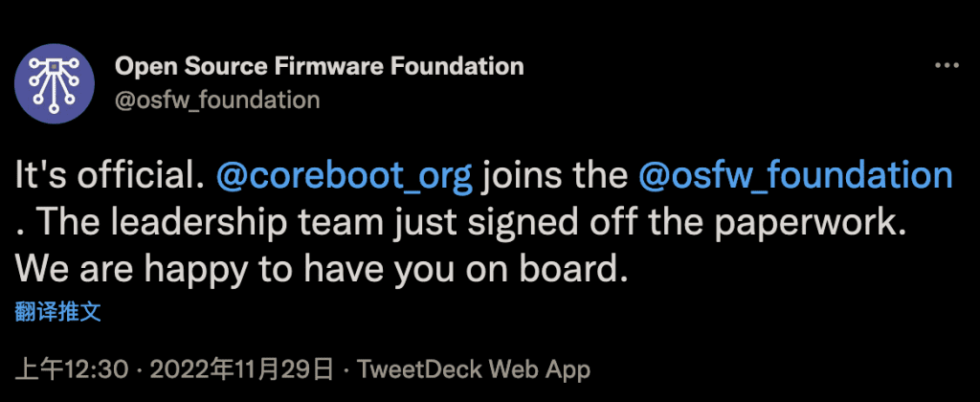Click the @osfw_foundation handle under the name

(x=217, y=100)
